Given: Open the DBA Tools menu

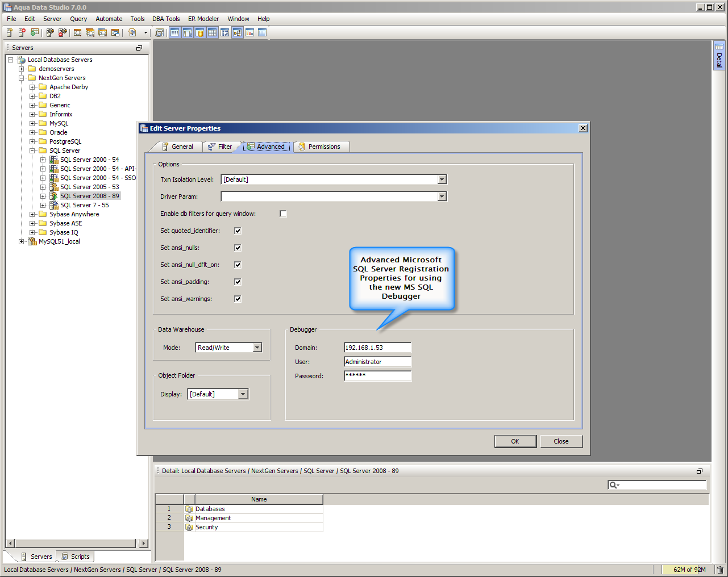Looking at the screenshot, I should tap(166, 19).
